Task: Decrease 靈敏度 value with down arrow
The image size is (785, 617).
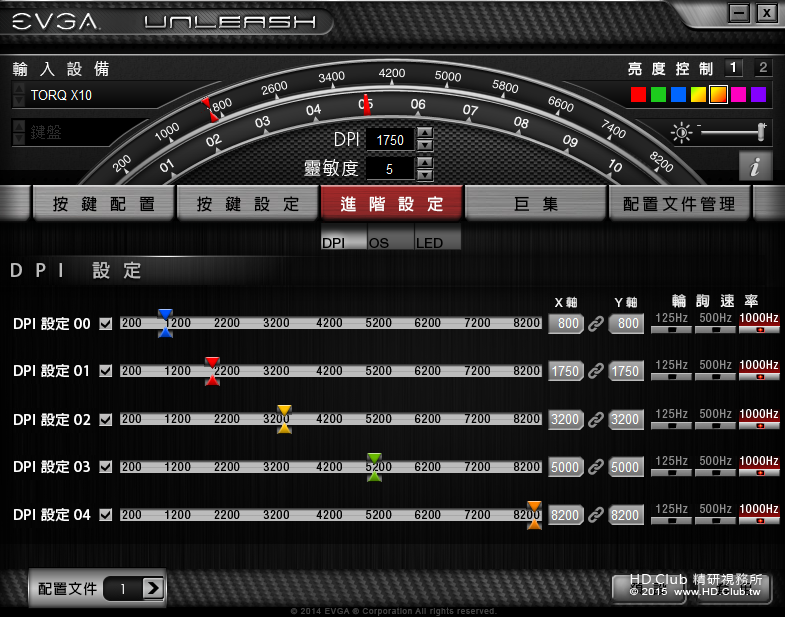Action: coord(425,175)
